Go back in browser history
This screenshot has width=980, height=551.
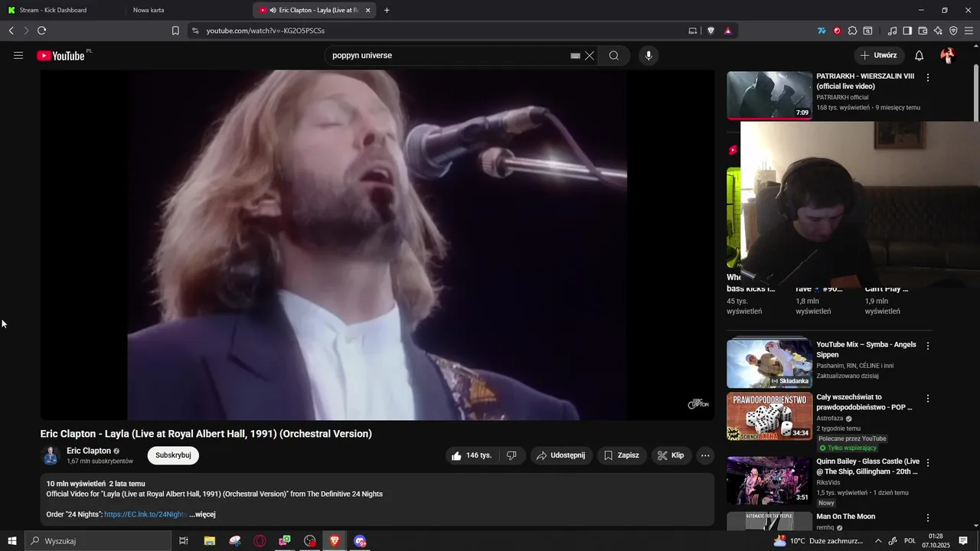11,31
